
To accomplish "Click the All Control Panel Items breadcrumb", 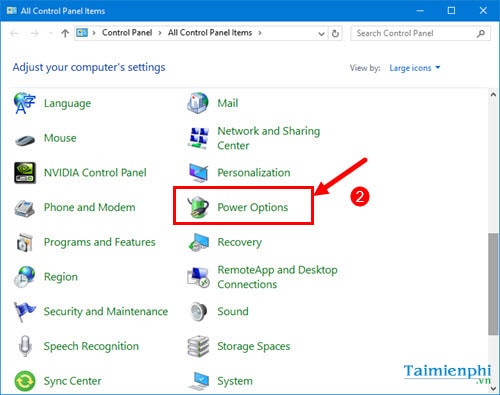I will (210, 33).
